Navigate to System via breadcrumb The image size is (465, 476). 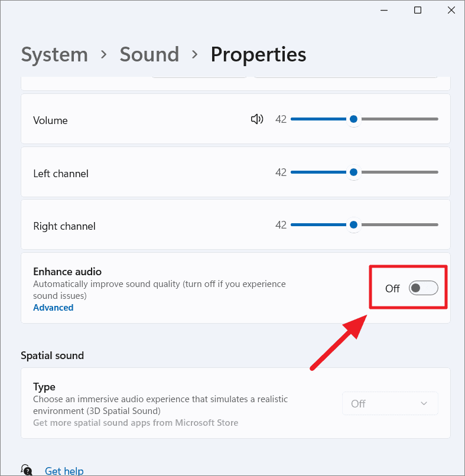click(54, 54)
